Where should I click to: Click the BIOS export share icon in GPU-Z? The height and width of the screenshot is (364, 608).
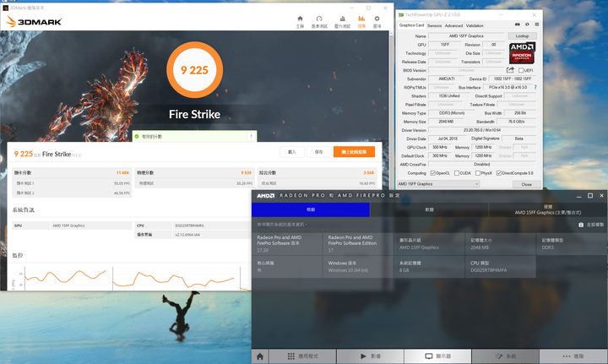(x=510, y=70)
